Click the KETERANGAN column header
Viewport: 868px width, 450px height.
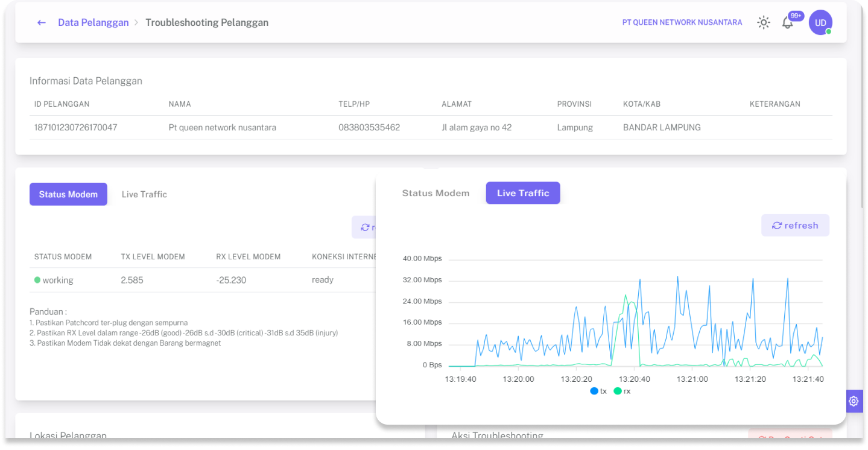click(x=775, y=104)
